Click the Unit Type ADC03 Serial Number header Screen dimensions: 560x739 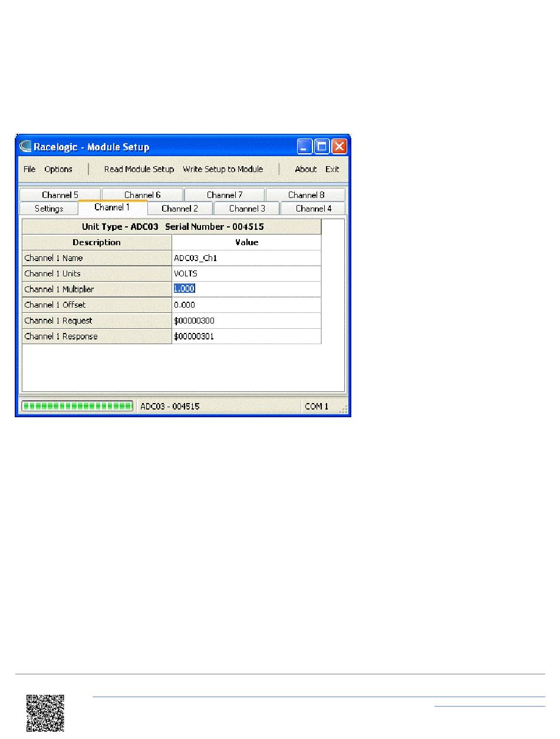point(172,227)
